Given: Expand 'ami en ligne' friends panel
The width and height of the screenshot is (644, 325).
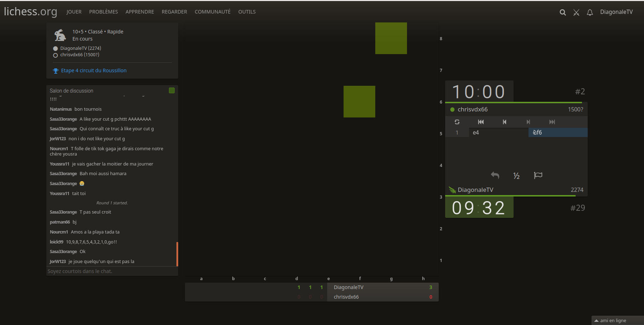Looking at the screenshot, I should point(618,320).
